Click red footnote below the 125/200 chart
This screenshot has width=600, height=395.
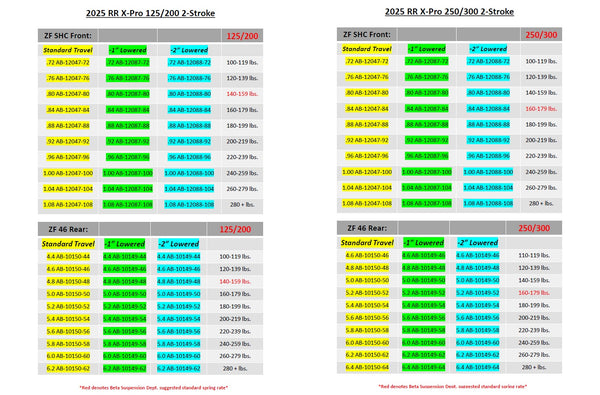click(153, 388)
